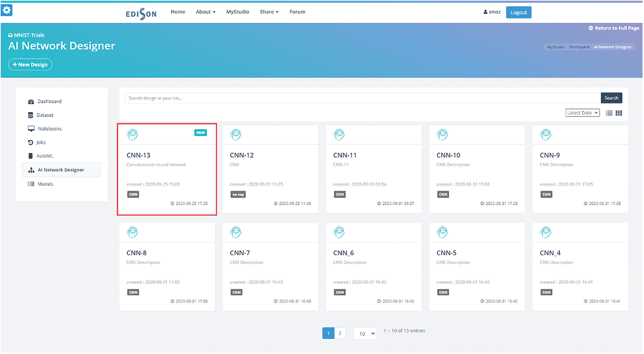
Task: Open Forum in the top navigation
Action: (297, 12)
